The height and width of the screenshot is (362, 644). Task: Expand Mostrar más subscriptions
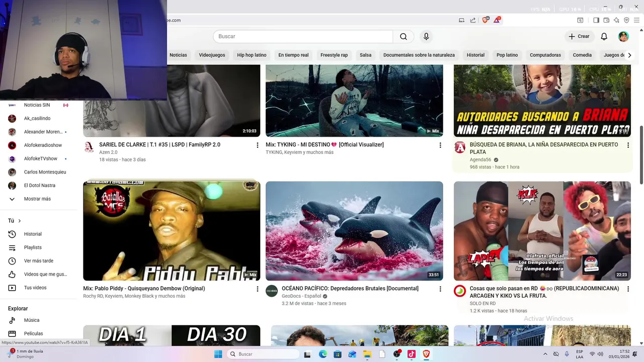(x=38, y=199)
